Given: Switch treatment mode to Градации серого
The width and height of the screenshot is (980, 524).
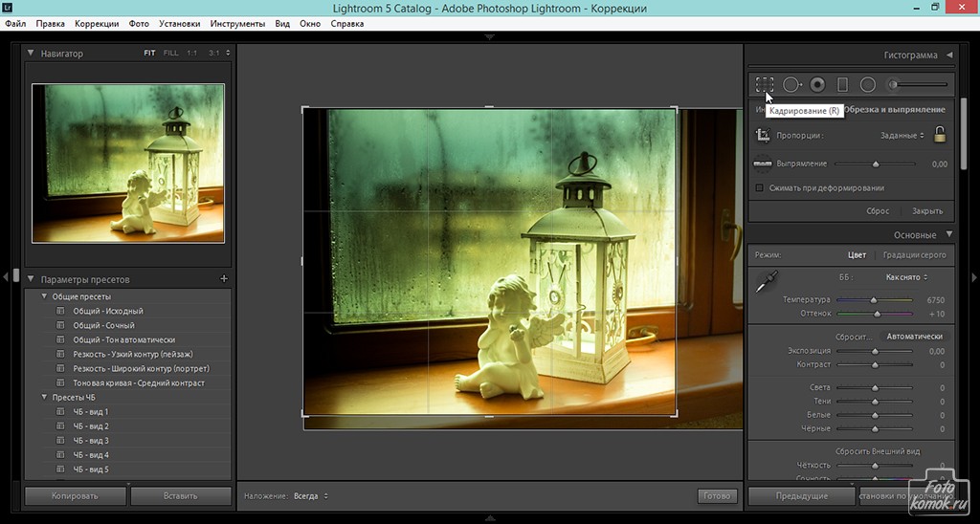Looking at the screenshot, I should click(914, 254).
